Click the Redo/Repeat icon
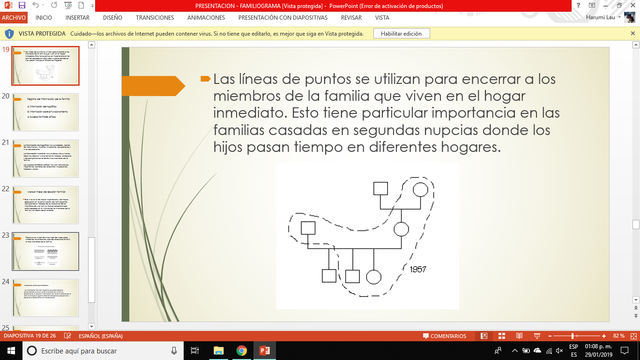The image size is (640, 360). point(54,5)
